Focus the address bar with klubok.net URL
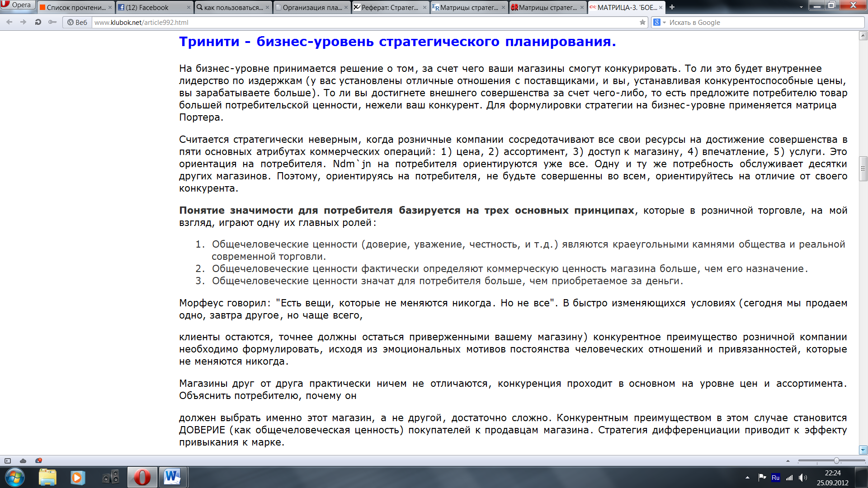This screenshot has width=868, height=488. click(364, 22)
